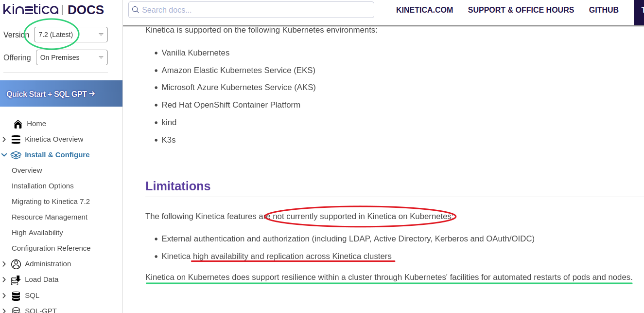This screenshot has height=313, width=644.
Task: Open SQL in sidebar
Action: tap(32, 295)
